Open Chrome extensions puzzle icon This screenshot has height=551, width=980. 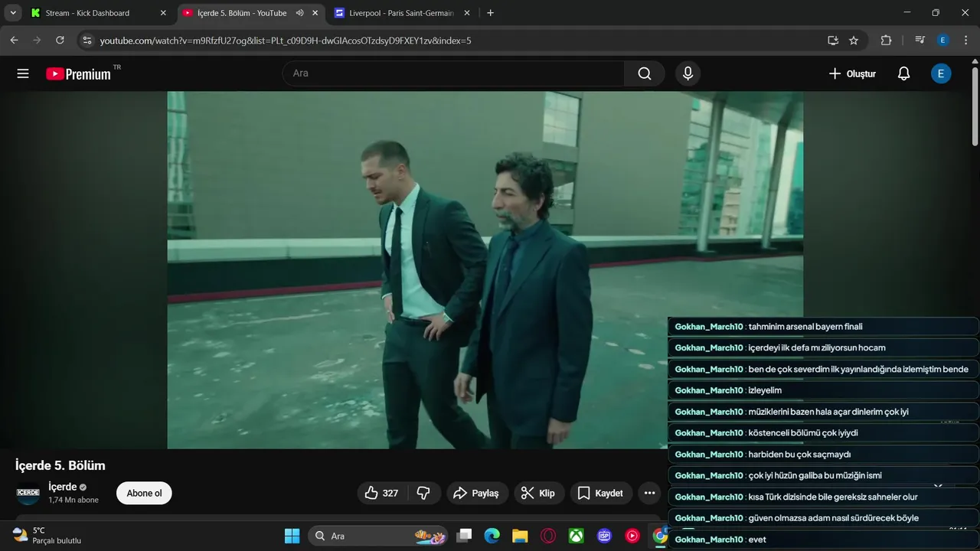tap(887, 40)
